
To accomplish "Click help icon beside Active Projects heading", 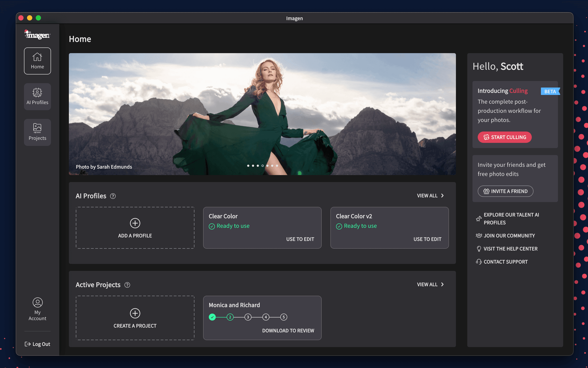I will [127, 285].
